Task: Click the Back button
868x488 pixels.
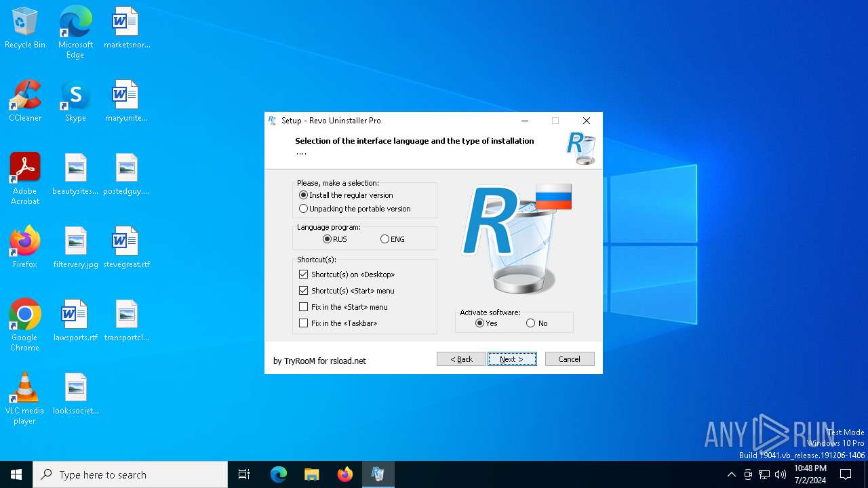Action: [x=461, y=359]
